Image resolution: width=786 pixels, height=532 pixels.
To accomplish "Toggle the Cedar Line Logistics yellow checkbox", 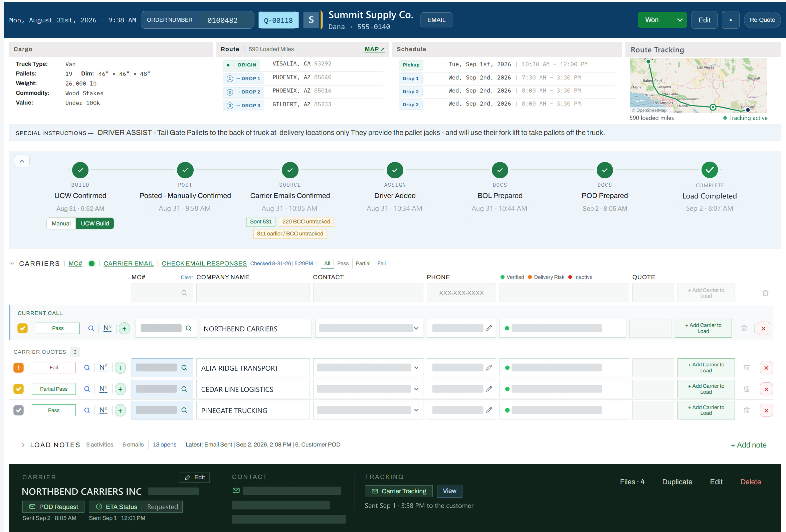I will point(18,389).
